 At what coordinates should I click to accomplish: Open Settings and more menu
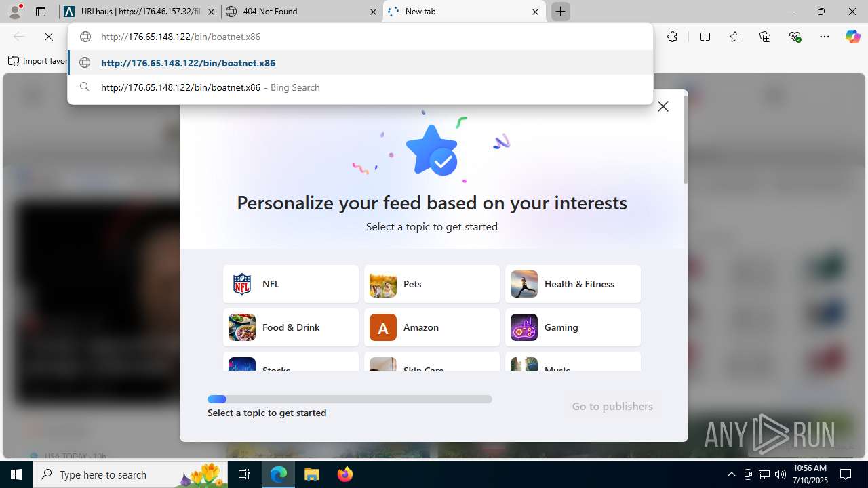[x=825, y=37]
